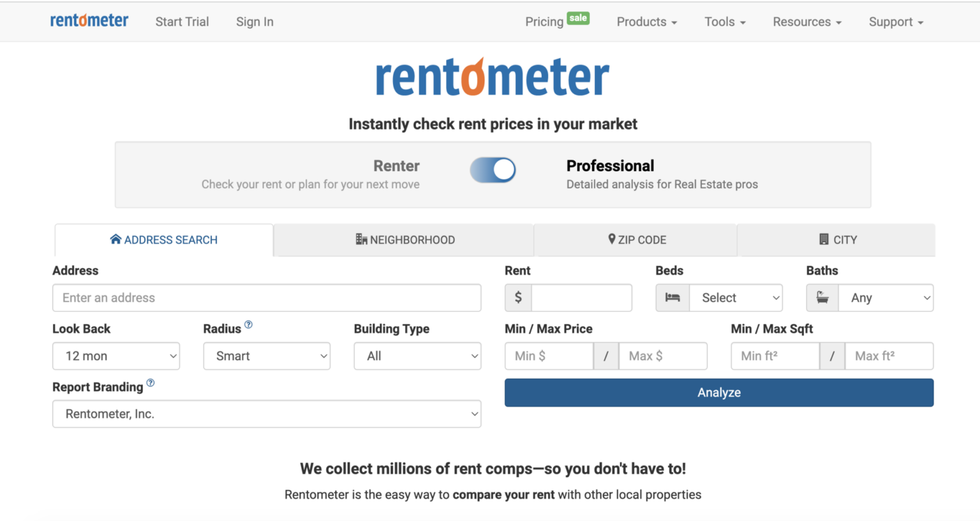Click the Rentometer logo in the navbar
This screenshot has height=521, width=980.
pos(89,20)
